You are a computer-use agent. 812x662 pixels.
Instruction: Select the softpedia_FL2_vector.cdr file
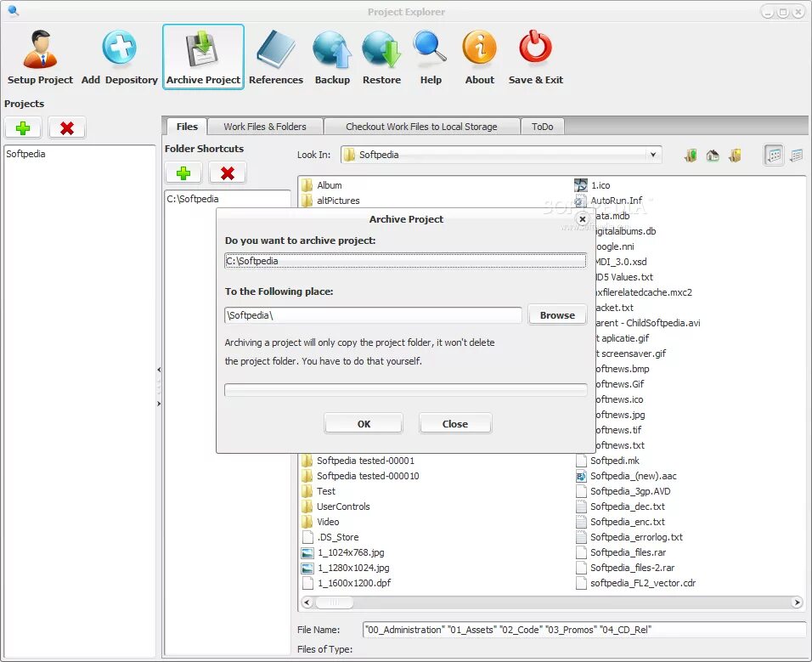click(635, 583)
